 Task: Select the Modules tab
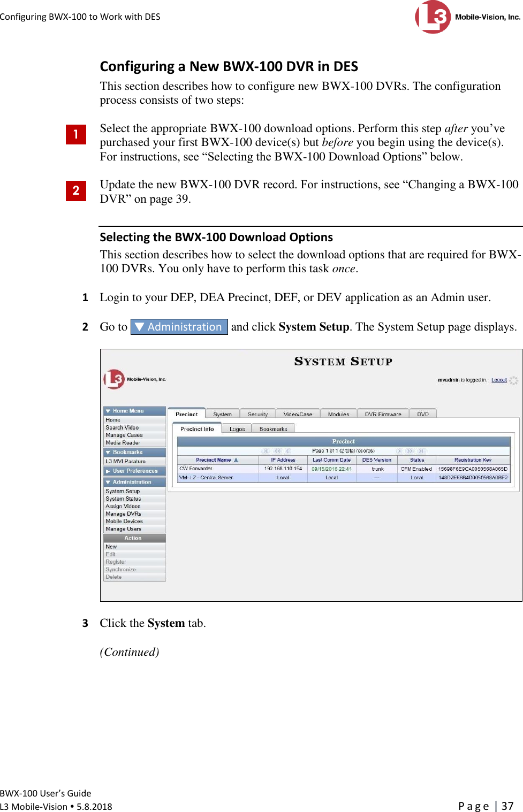(338, 414)
